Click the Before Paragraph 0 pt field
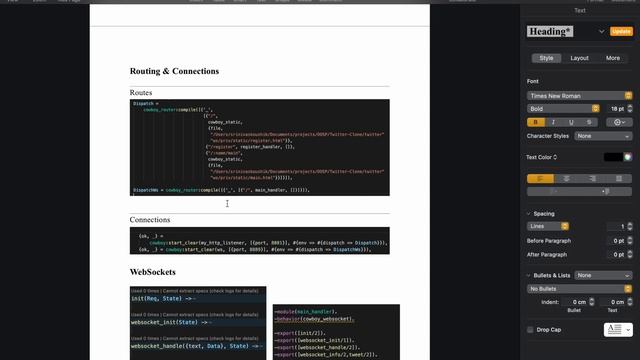 coord(616,241)
